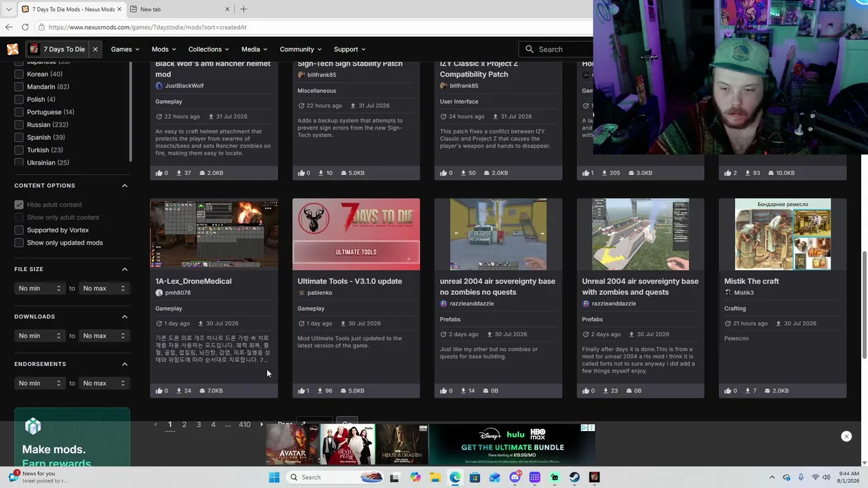
Task: Enable the Ukrainian language checkbox
Action: 19,163
